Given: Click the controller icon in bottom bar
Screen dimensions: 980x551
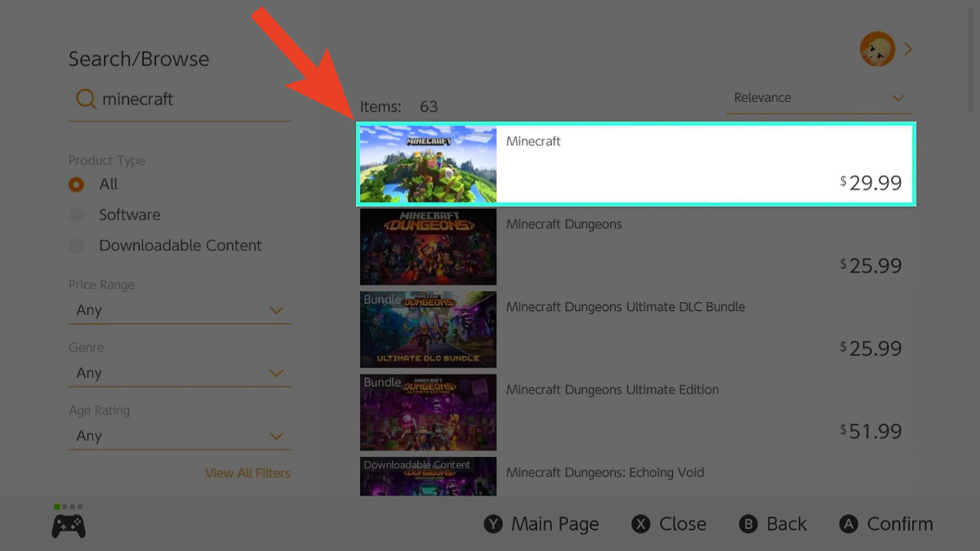Looking at the screenshot, I should pos(69,524).
